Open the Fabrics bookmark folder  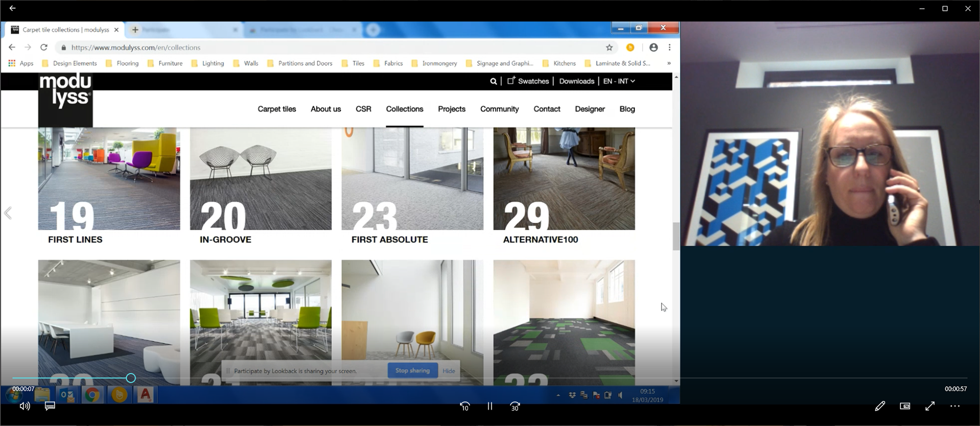[388, 63]
